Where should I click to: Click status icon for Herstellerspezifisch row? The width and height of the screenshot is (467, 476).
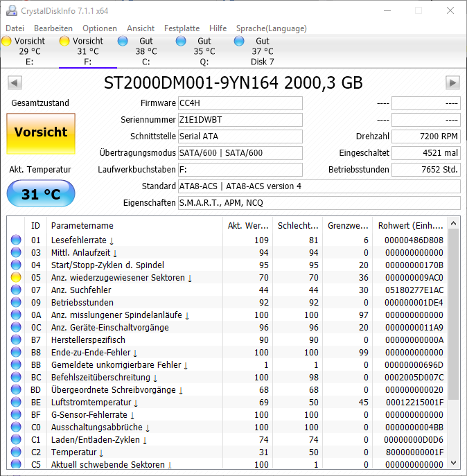click(x=16, y=340)
